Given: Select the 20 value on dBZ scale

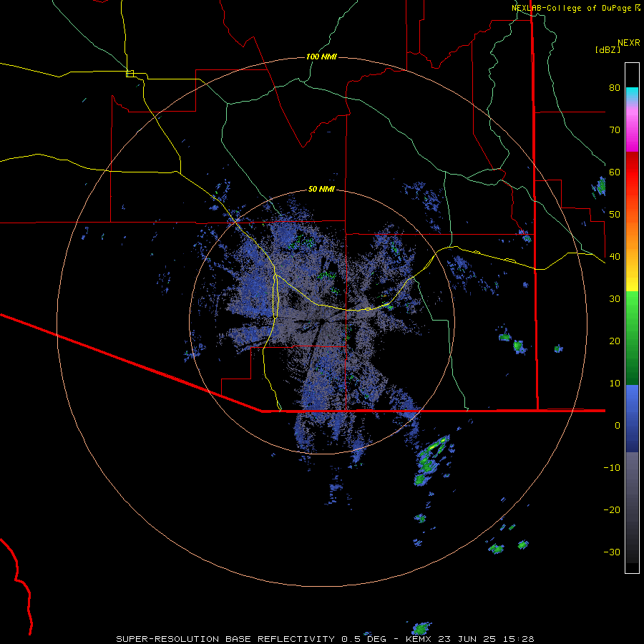Looking at the screenshot, I should [x=615, y=341].
